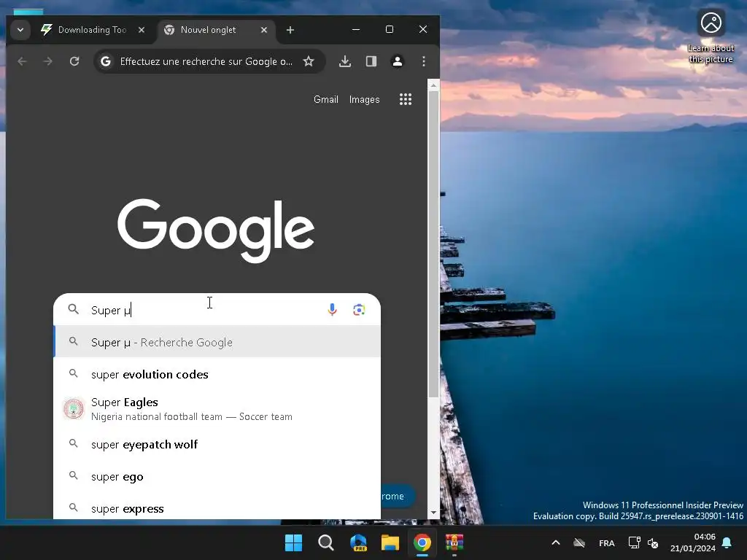Show hidden system tray icons
The height and width of the screenshot is (560, 747).
[555, 542]
